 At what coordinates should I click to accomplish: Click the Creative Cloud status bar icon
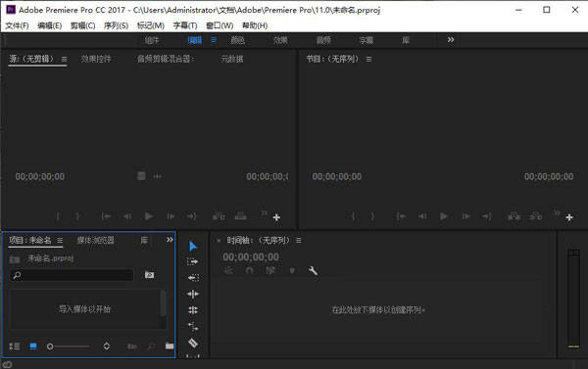7,364
